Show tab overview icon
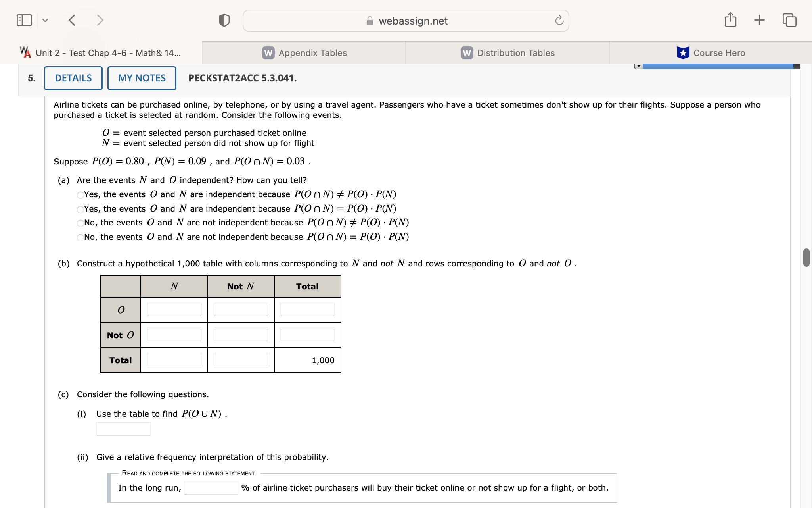The height and width of the screenshot is (508, 812). click(789, 20)
